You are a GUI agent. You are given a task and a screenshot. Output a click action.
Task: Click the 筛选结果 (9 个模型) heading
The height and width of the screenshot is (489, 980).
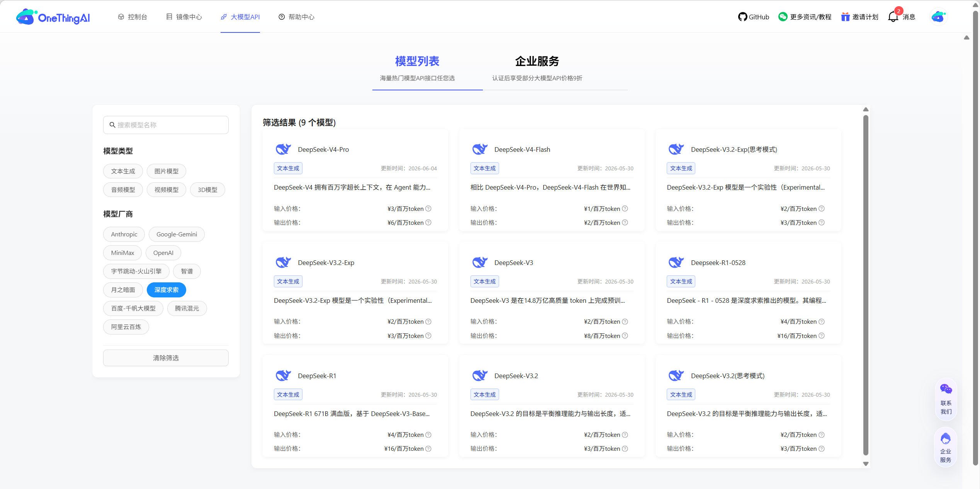299,122
